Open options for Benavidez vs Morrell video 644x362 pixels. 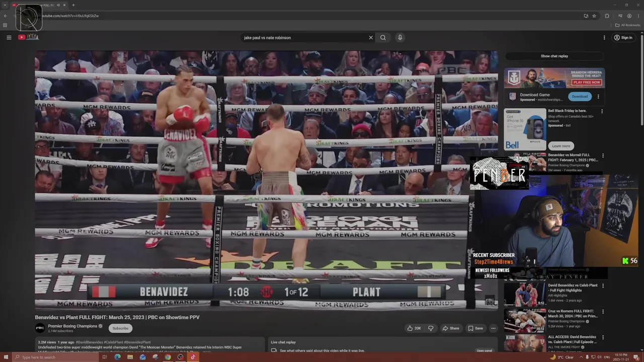(x=603, y=155)
